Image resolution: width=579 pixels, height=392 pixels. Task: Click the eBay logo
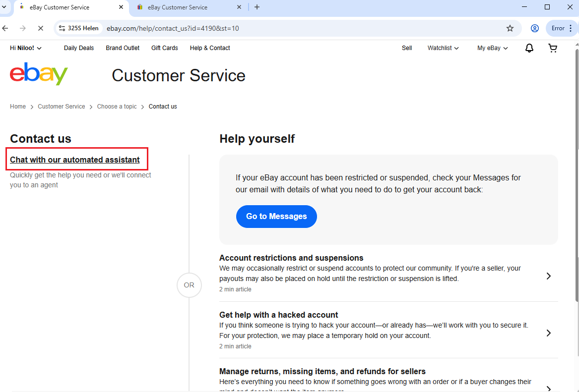tap(39, 74)
